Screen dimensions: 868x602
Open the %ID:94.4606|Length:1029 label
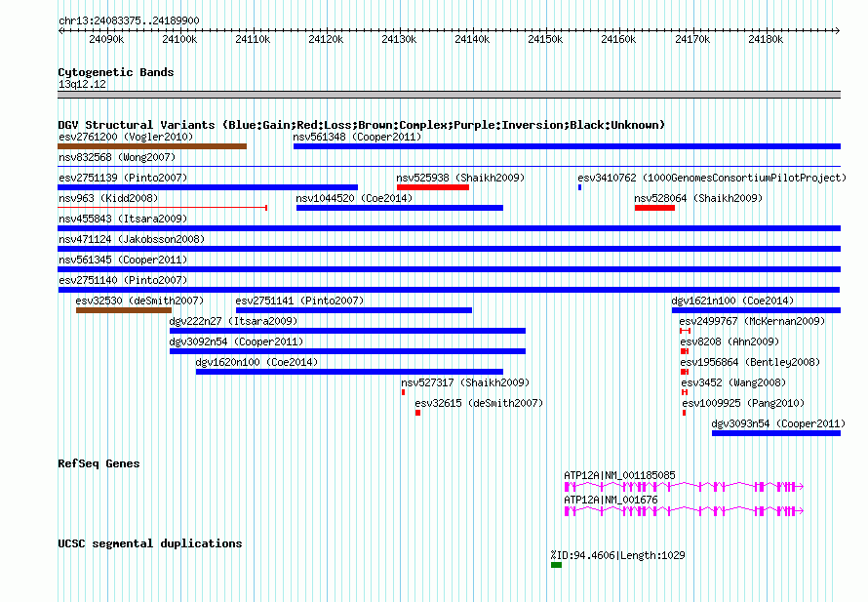(x=617, y=555)
